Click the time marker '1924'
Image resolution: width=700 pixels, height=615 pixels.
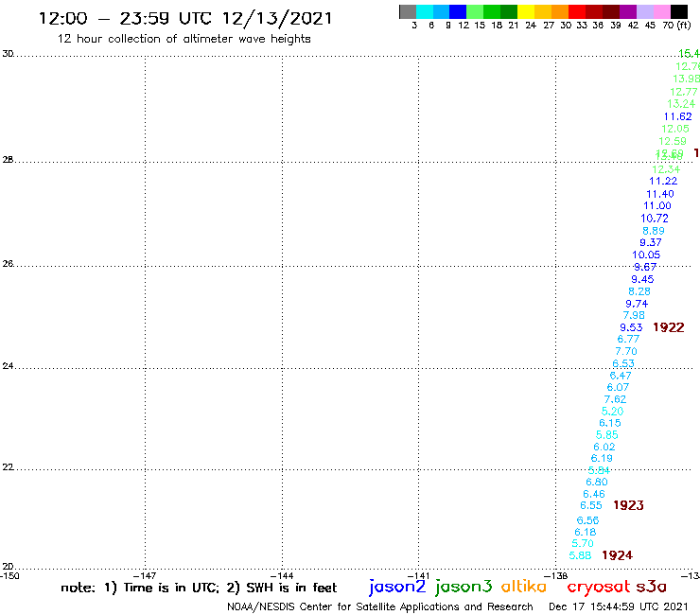617,555
